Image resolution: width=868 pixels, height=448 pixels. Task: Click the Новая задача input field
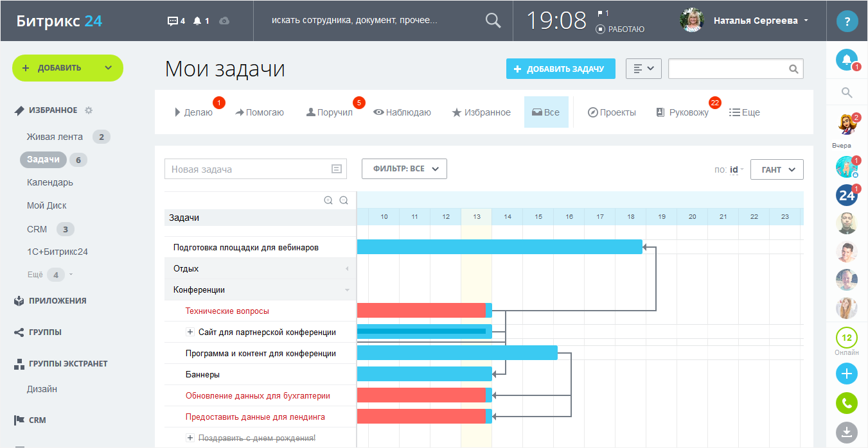(x=249, y=169)
